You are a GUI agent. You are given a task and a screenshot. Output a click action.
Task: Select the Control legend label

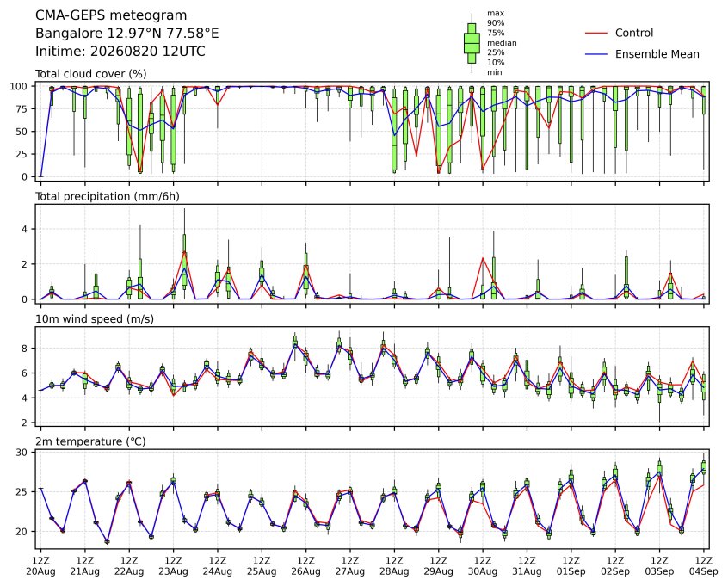tap(633, 33)
